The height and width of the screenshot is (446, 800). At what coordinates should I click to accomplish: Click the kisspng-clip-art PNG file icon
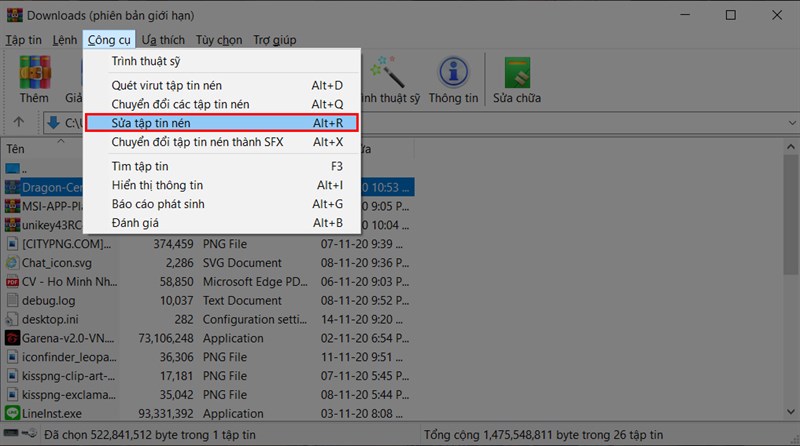coord(12,376)
